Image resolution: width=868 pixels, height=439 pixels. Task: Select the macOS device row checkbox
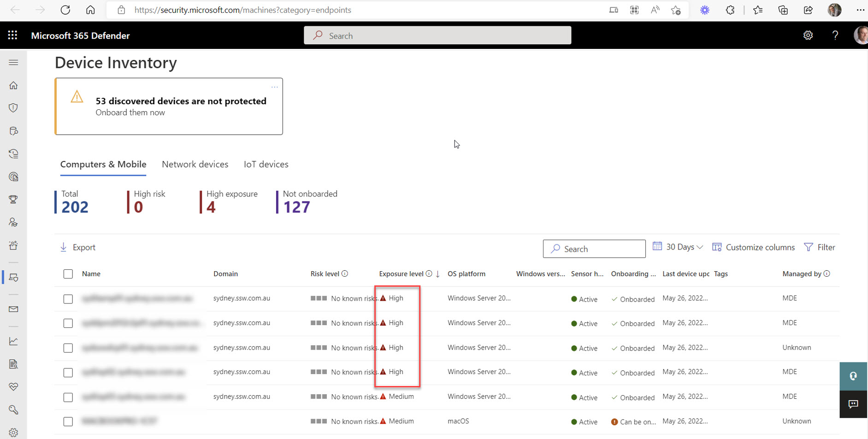click(x=68, y=421)
